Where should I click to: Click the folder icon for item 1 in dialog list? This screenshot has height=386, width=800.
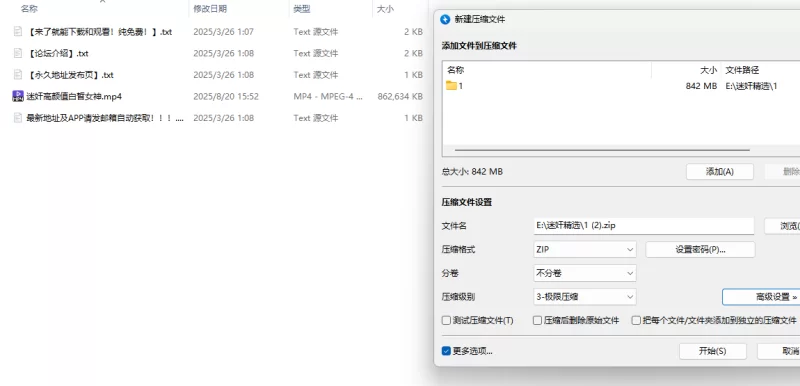click(x=451, y=86)
